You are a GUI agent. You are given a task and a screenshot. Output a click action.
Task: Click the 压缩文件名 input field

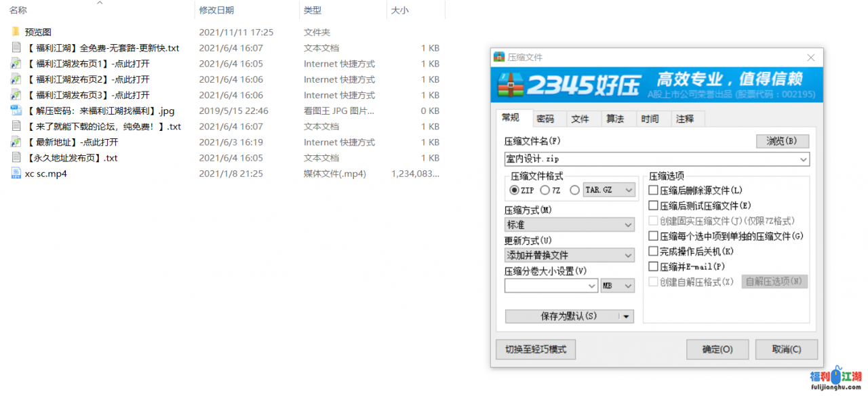pyautogui.click(x=651, y=159)
